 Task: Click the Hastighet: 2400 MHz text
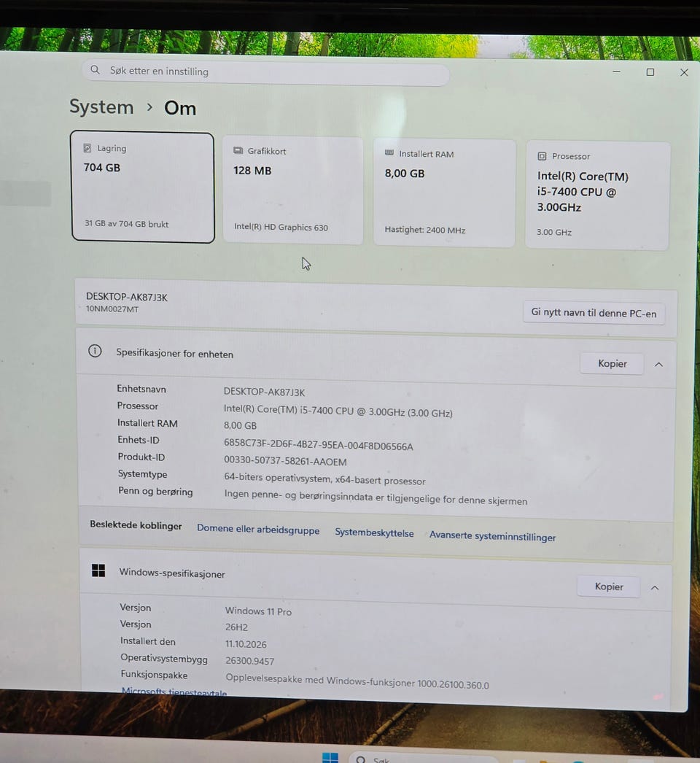point(424,230)
